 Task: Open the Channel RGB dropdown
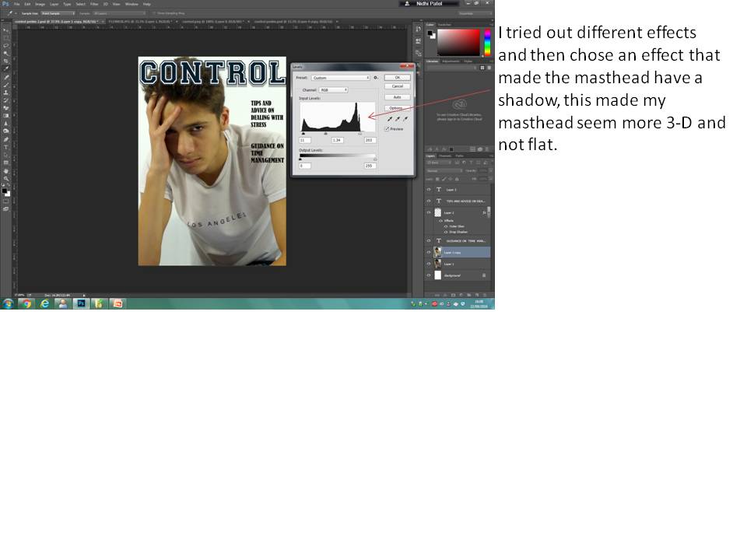[x=333, y=90]
